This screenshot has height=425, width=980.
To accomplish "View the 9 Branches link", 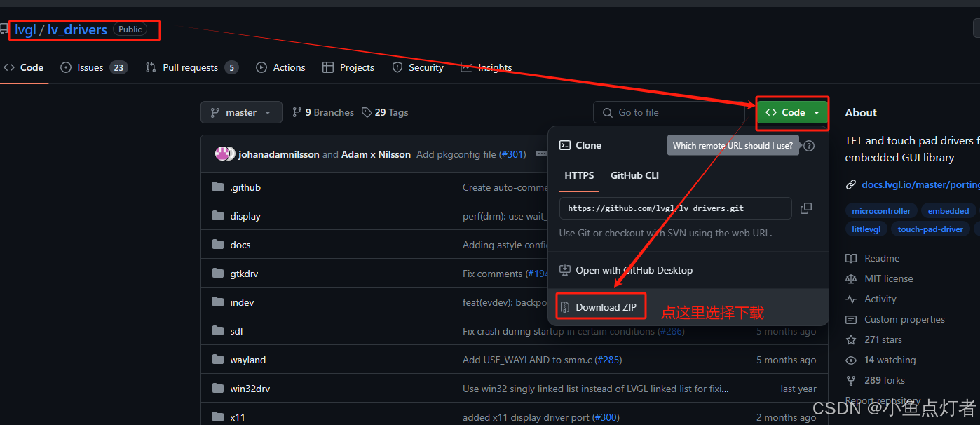I will (x=323, y=112).
